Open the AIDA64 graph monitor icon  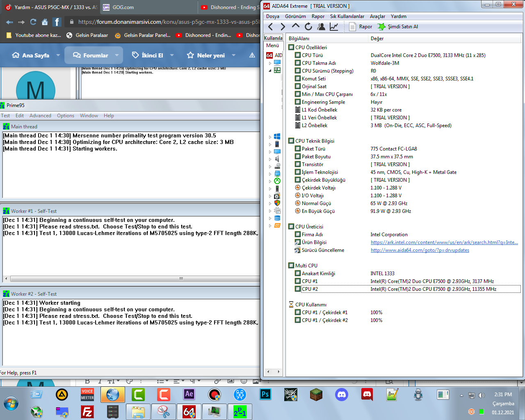pyautogui.click(x=334, y=27)
